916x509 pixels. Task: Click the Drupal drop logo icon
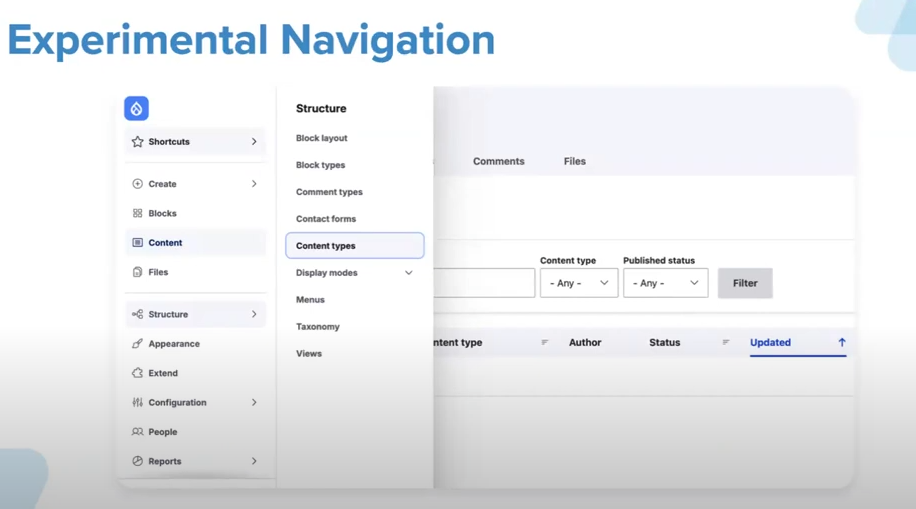pyautogui.click(x=136, y=108)
